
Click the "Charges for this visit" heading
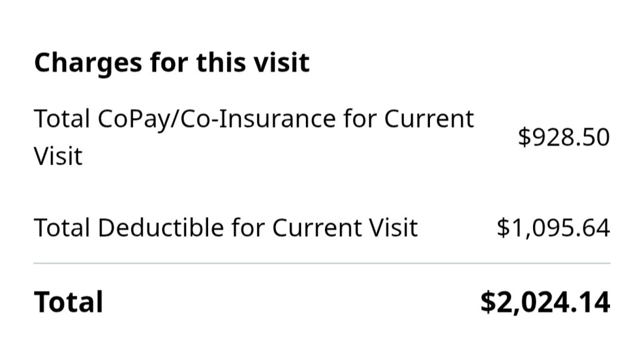click(x=172, y=62)
